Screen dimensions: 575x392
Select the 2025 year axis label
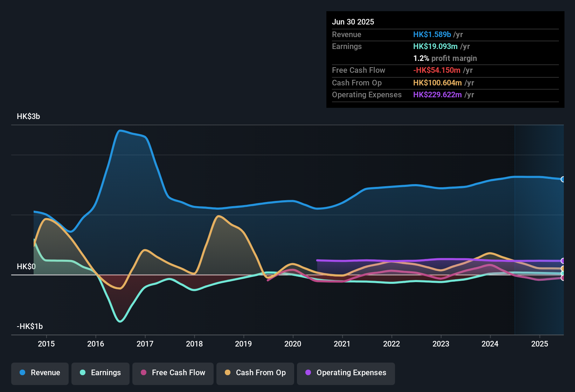[539, 344]
